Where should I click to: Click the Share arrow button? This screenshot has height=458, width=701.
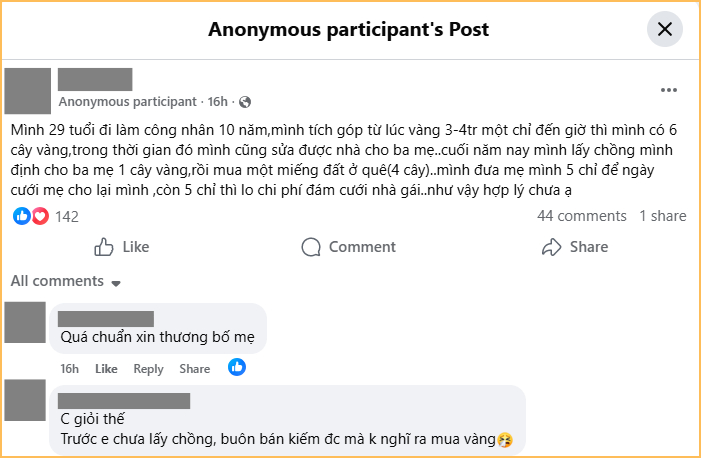point(574,247)
